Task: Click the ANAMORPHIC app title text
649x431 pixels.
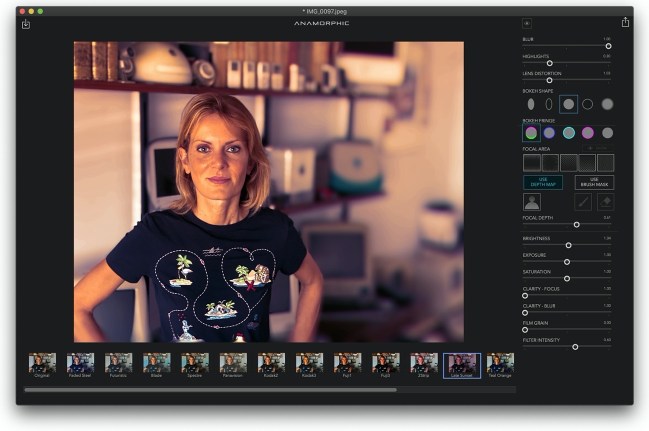Action: click(x=322, y=23)
